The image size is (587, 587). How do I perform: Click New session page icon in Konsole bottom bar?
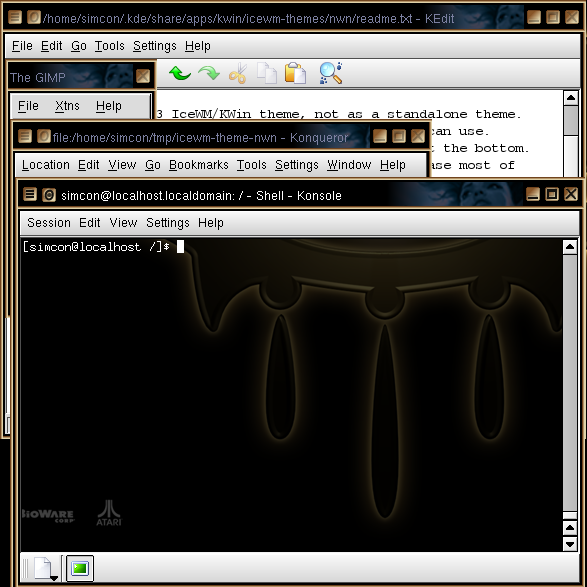tap(45, 569)
